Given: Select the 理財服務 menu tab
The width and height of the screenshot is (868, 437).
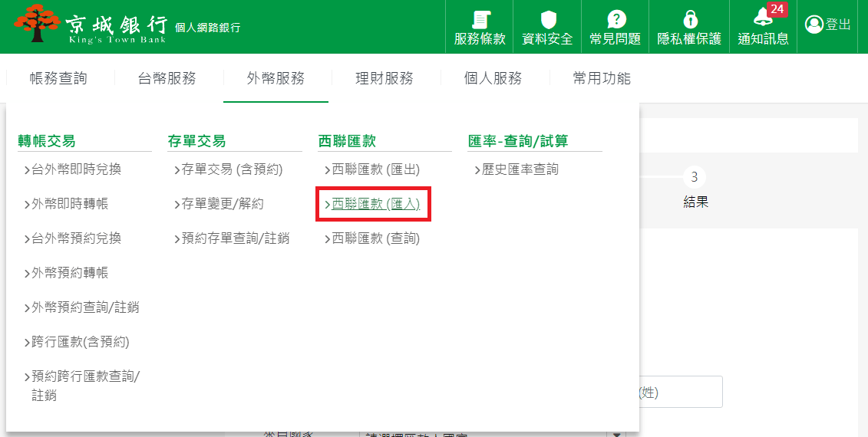Looking at the screenshot, I should tap(384, 78).
